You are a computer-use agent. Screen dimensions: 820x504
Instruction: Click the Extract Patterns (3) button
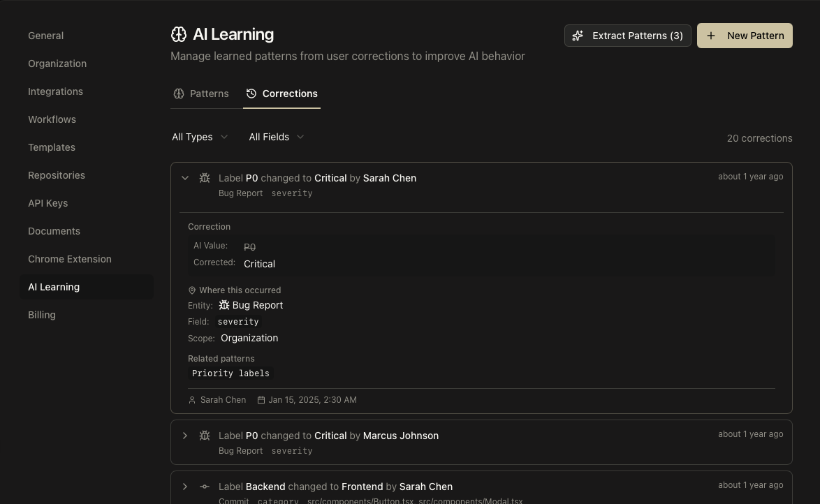click(x=627, y=36)
